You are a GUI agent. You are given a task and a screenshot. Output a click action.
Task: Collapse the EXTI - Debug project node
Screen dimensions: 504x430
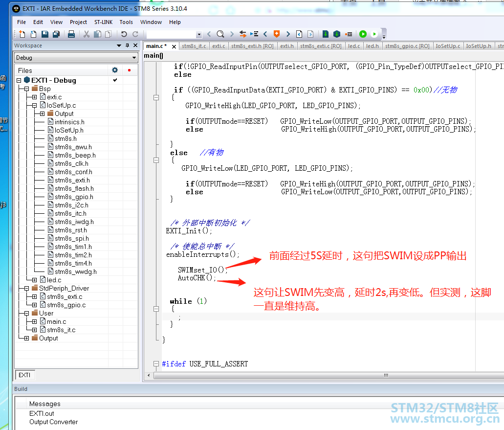pos(19,80)
